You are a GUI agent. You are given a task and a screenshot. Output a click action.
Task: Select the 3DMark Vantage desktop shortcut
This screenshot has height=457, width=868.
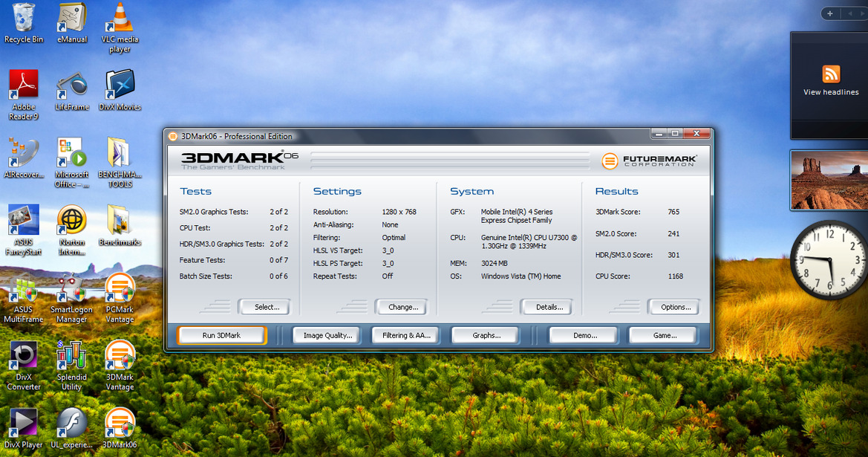point(120,365)
